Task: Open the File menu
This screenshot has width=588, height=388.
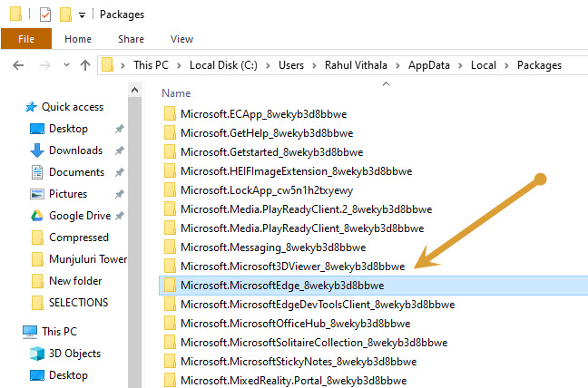Action: point(26,39)
